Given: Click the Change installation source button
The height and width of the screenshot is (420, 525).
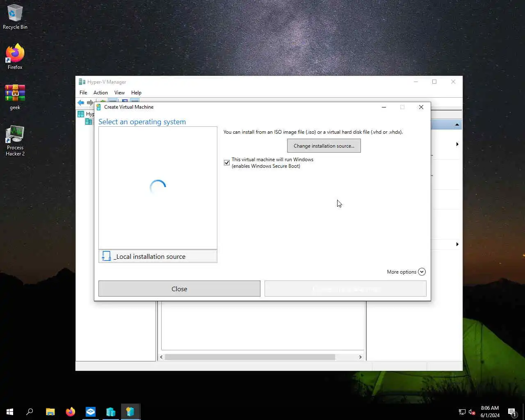Looking at the screenshot, I should (x=324, y=146).
